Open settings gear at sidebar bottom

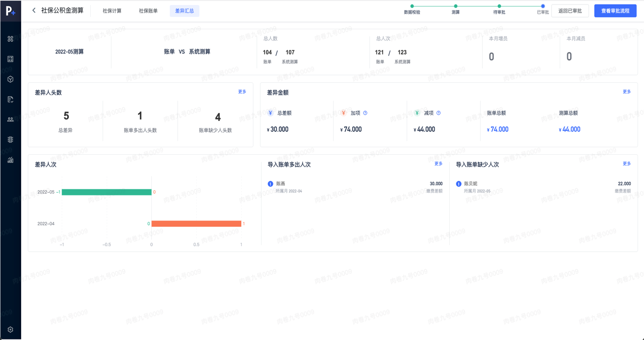point(11,329)
